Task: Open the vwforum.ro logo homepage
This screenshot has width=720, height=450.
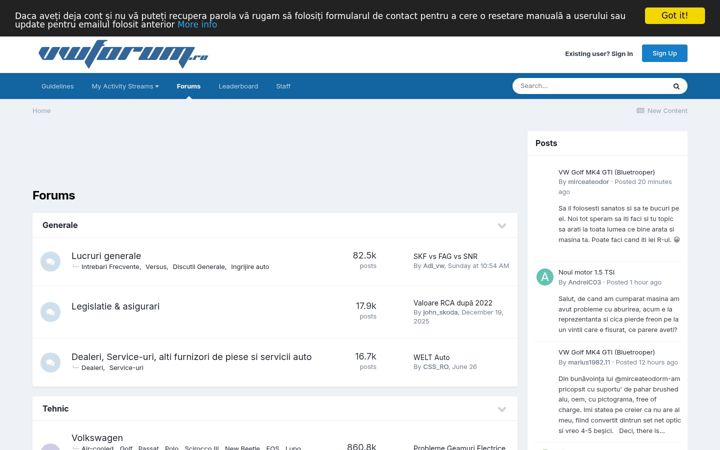Action: [123, 54]
